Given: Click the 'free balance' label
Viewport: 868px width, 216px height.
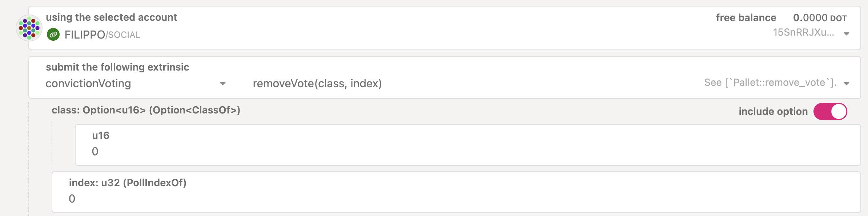Looking at the screenshot, I should coord(746,18).
